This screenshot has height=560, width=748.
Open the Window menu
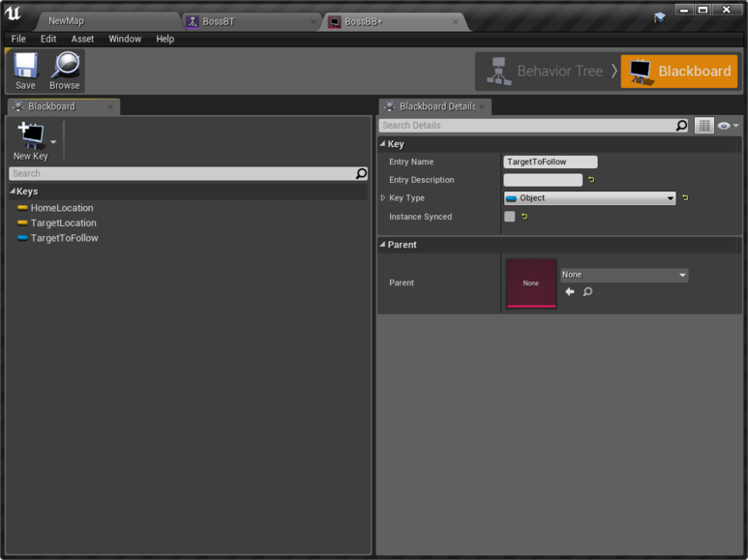(125, 39)
